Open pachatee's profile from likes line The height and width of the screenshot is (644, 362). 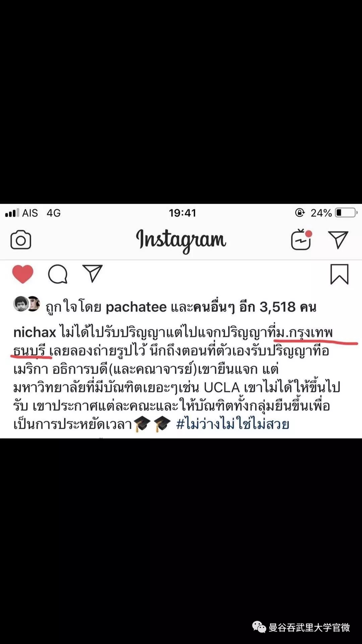(136, 307)
